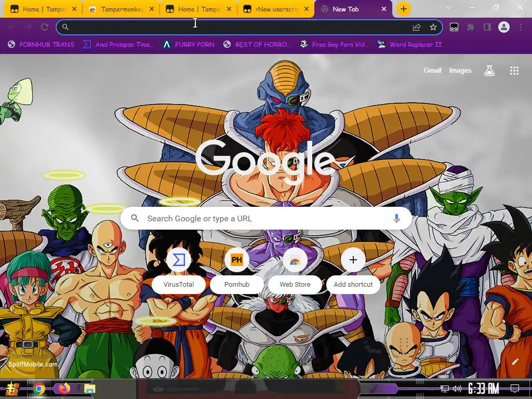Close the New Tab tab
This screenshot has height=399, width=532.
pyautogui.click(x=384, y=9)
